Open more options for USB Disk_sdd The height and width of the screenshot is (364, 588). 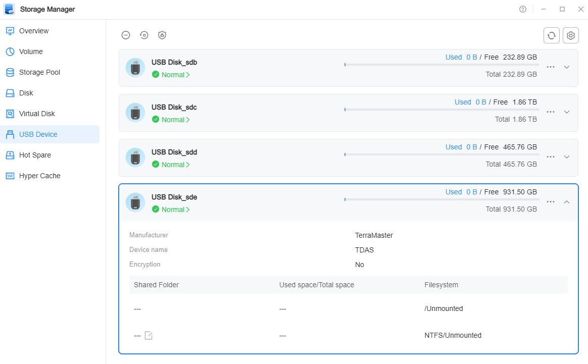pos(551,157)
